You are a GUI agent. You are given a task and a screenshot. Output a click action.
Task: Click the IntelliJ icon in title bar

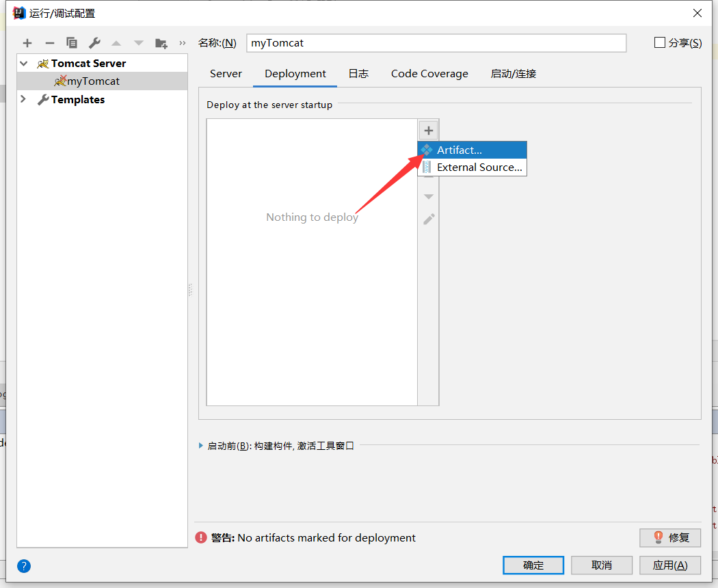pyautogui.click(x=18, y=13)
